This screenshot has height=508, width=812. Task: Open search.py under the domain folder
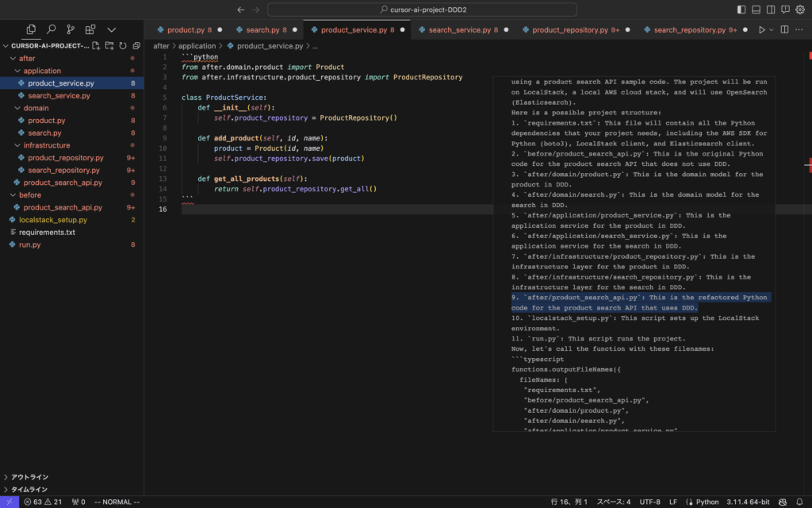pos(71,133)
